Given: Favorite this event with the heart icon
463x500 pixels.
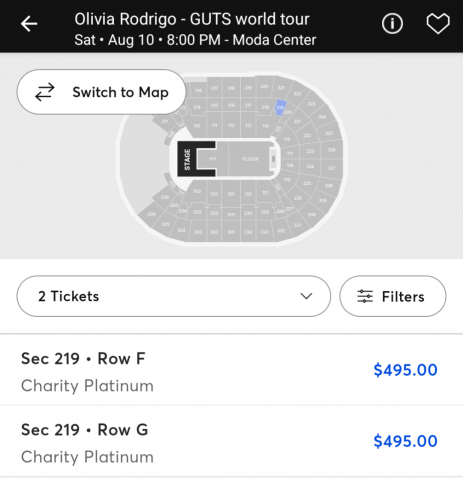Looking at the screenshot, I should click(438, 24).
